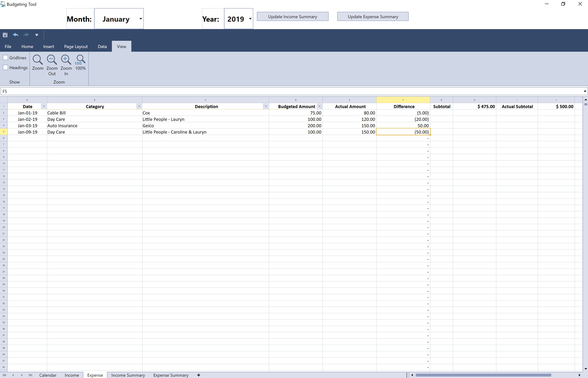The image size is (588, 378).
Task: Add a new sheet with plus icon
Action: (199, 375)
